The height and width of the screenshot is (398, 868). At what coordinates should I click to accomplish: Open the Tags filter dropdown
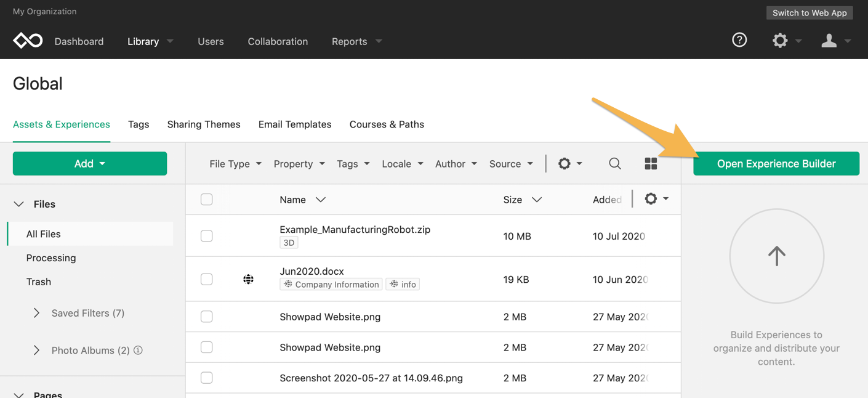coord(353,164)
